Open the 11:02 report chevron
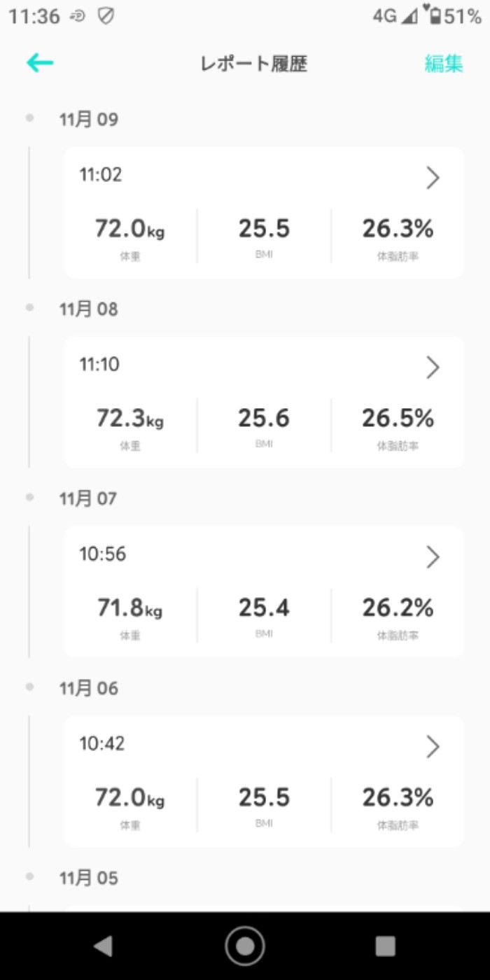Image resolution: width=490 pixels, height=980 pixels. (x=433, y=178)
